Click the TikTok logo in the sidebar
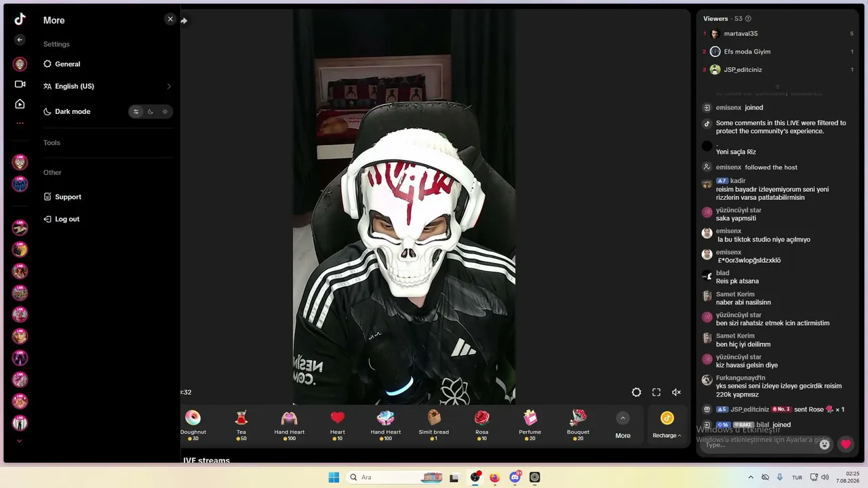Image resolution: width=868 pixels, height=488 pixels. (20, 19)
